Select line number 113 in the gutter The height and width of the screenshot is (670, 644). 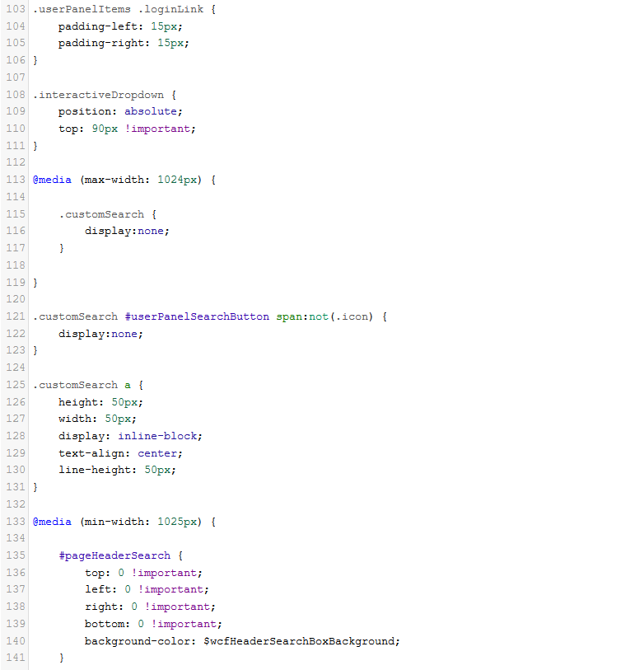pos(14,180)
